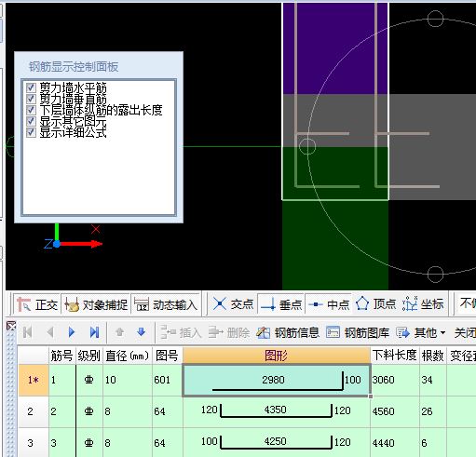Click 关闭 close button in toolbar
The image size is (476, 457).
coord(465,333)
